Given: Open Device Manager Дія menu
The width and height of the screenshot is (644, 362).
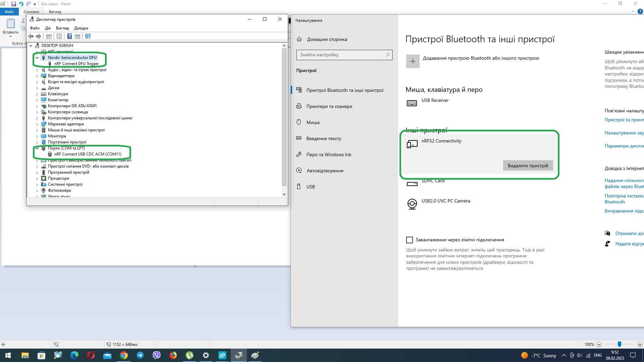Looking at the screenshot, I should click(48, 28).
